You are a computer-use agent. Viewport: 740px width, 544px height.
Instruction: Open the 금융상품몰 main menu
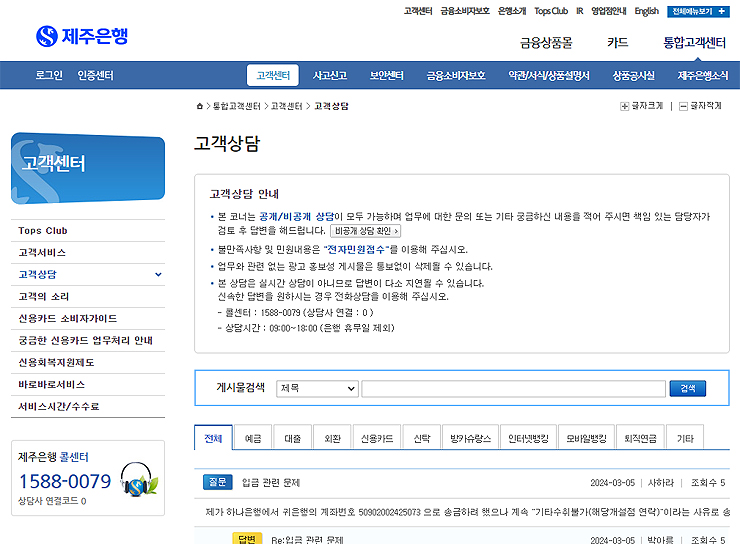tap(546, 42)
